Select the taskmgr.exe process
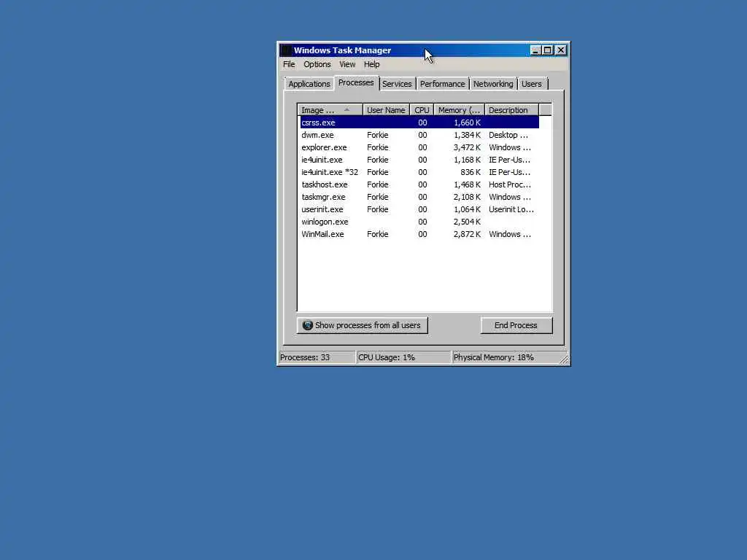This screenshot has height=560, width=747. pyautogui.click(x=419, y=197)
